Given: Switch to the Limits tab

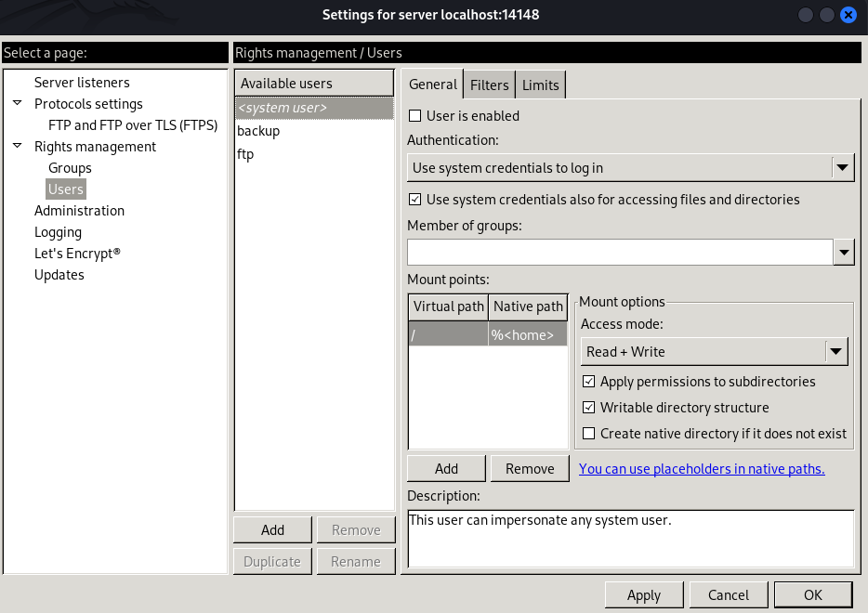Looking at the screenshot, I should (x=540, y=85).
